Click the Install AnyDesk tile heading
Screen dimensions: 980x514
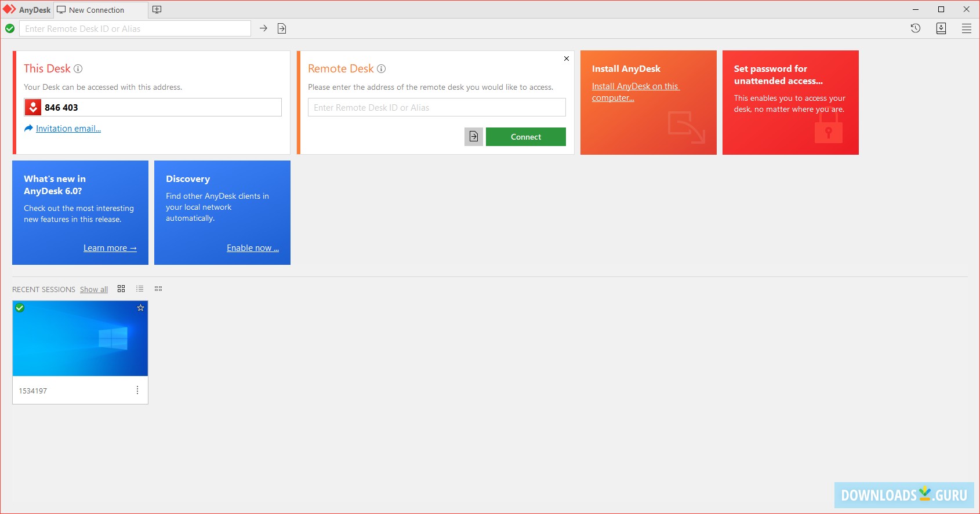coord(626,69)
